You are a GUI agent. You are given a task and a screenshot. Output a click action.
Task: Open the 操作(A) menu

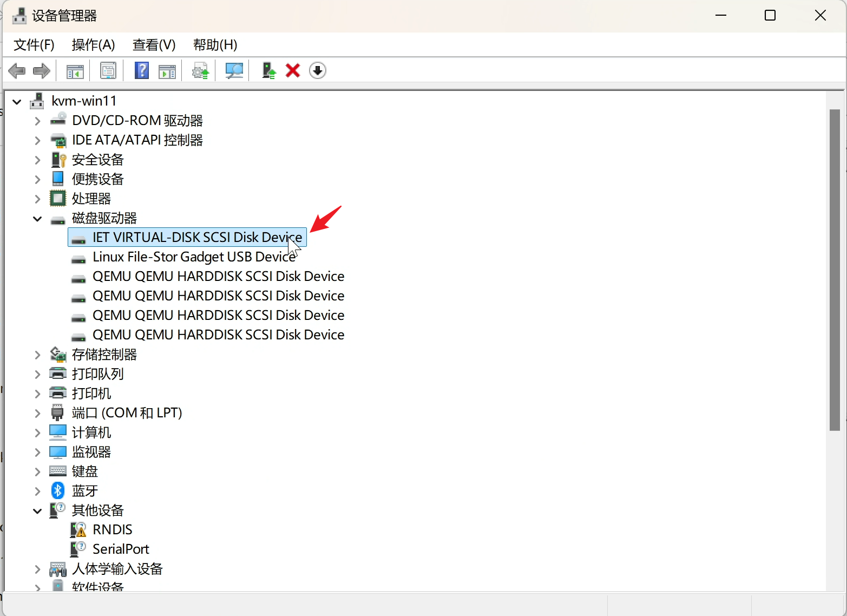93,45
